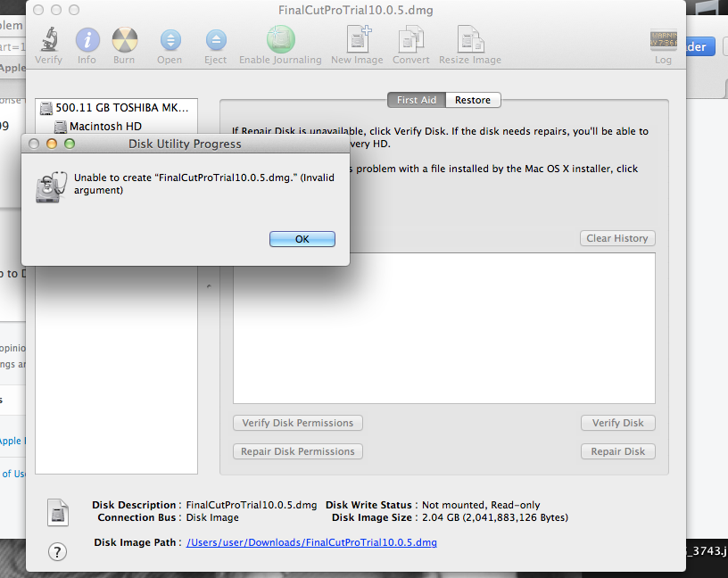728x578 pixels.
Task: Click the Convert toolbar icon
Action: tap(411, 39)
